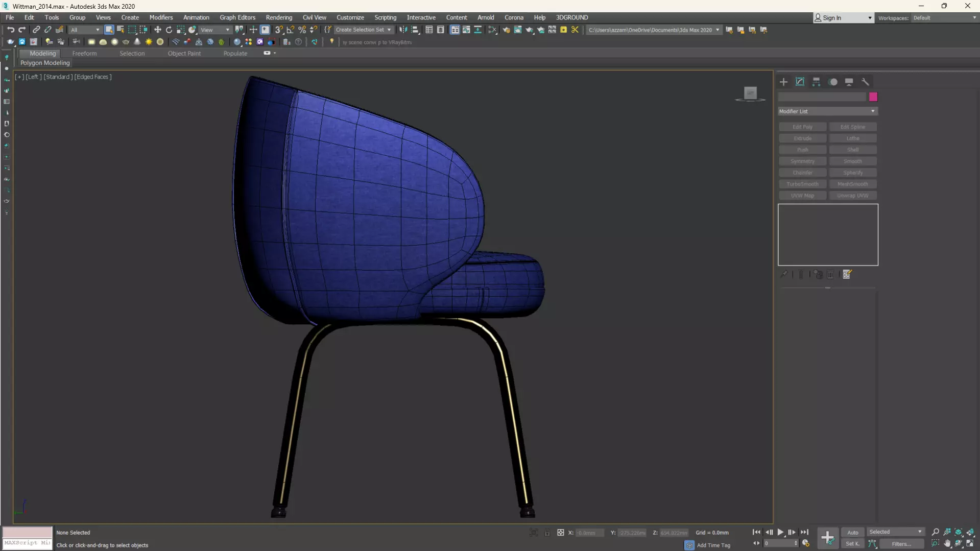The width and height of the screenshot is (980, 551).
Task: Switch to the Freeform ribbon tab
Action: (x=84, y=53)
